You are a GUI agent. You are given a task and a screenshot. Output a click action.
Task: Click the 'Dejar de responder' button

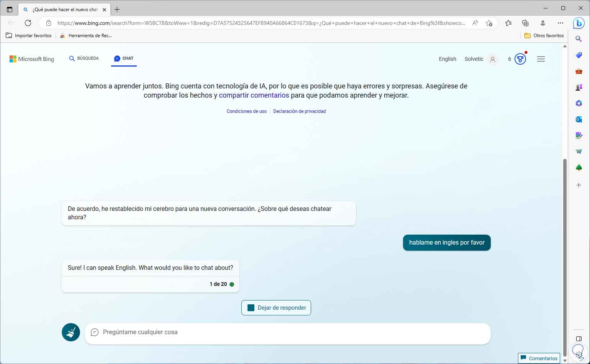pos(276,308)
